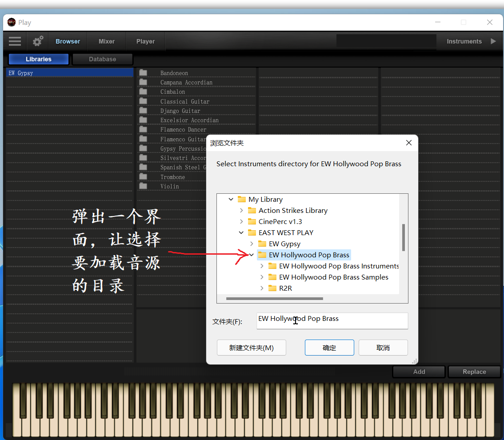Expand EW Hollywood Pop Brass Samples node
The width and height of the screenshot is (504, 440).
pyautogui.click(x=262, y=277)
